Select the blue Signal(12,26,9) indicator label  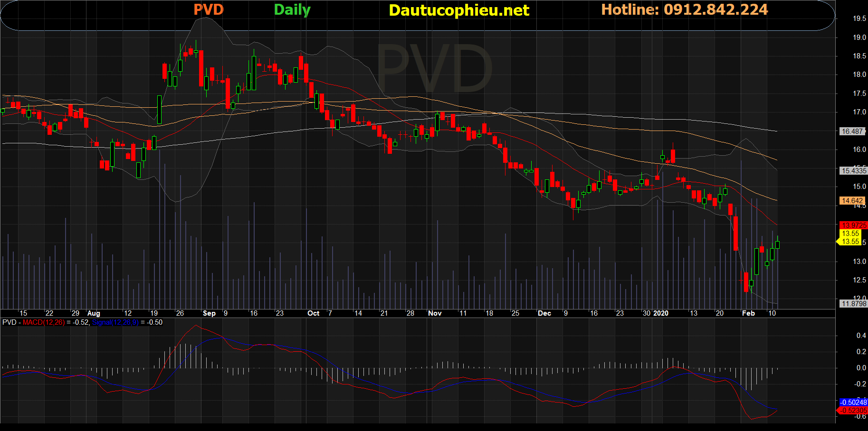tap(115, 322)
